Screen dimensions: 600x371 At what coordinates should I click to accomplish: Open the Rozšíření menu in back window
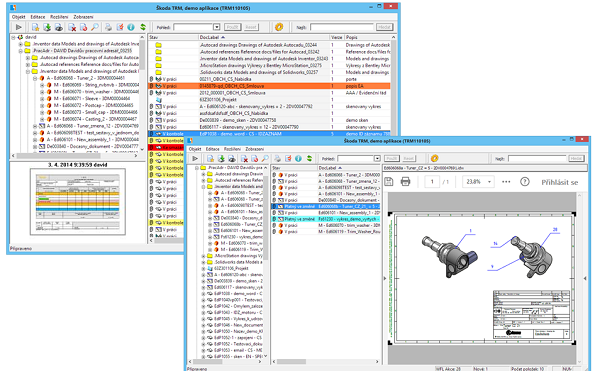(59, 17)
